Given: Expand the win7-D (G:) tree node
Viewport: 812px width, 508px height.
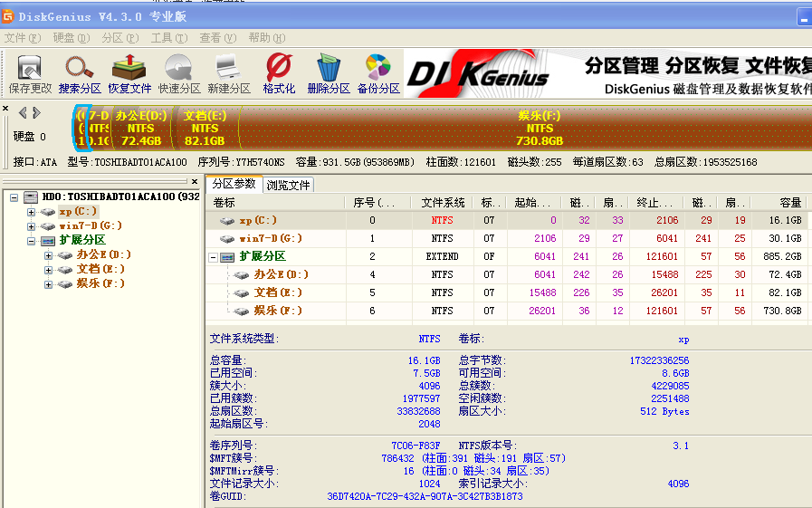Looking at the screenshot, I should coord(31,226).
